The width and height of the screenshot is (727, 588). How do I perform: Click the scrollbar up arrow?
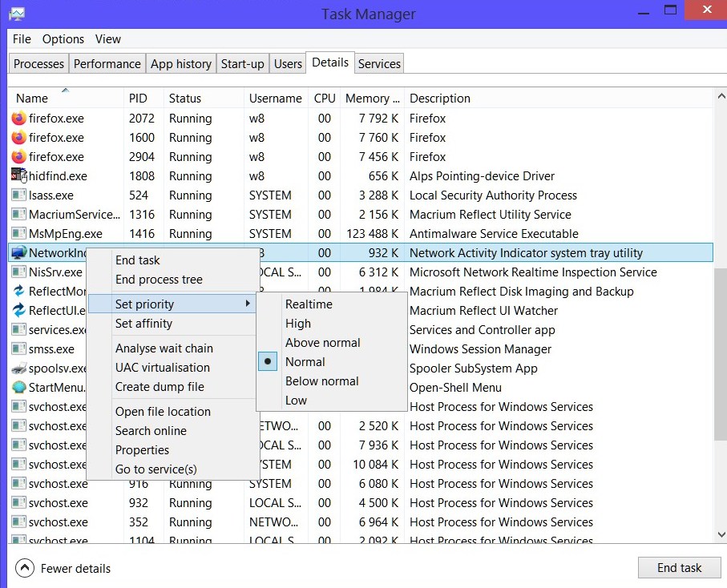(x=721, y=96)
